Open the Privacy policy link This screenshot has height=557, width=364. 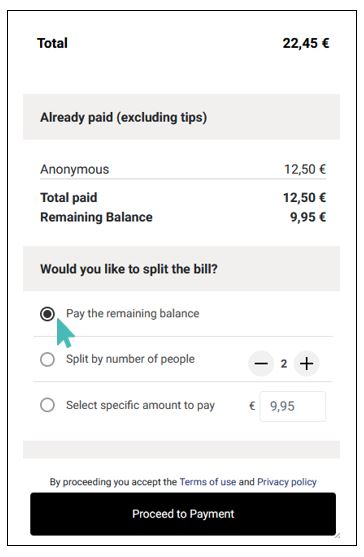[x=287, y=482]
